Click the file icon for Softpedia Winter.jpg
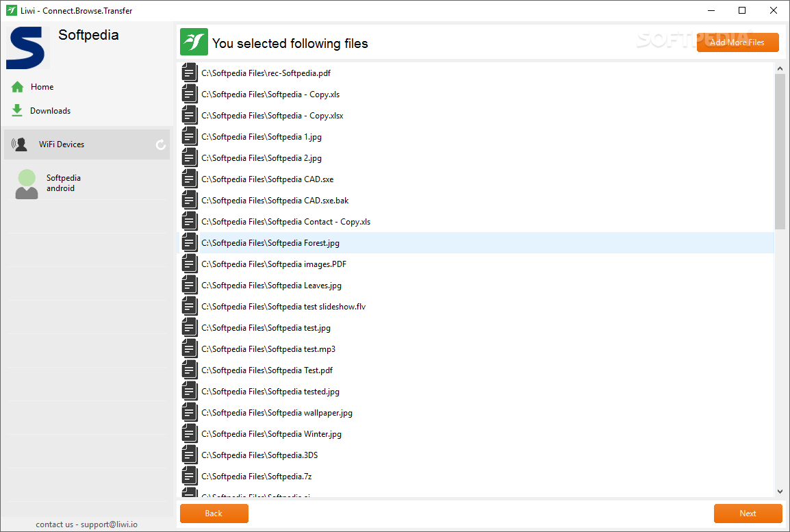 point(190,433)
